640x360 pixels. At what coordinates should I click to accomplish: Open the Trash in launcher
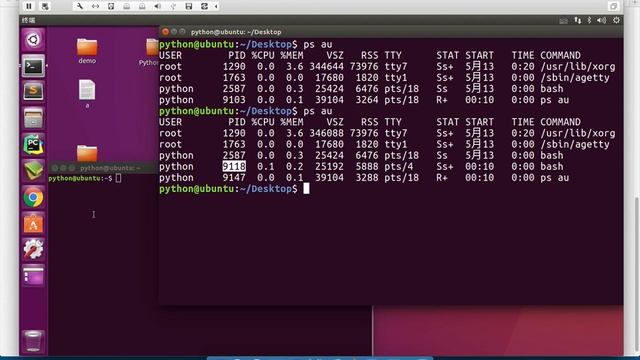tap(33, 341)
